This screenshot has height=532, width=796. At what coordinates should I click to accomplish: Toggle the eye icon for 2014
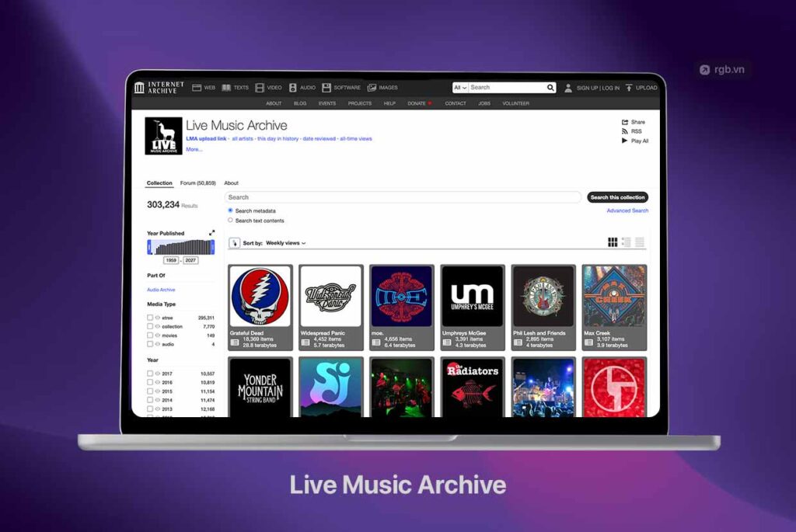pyautogui.click(x=157, y=400)
